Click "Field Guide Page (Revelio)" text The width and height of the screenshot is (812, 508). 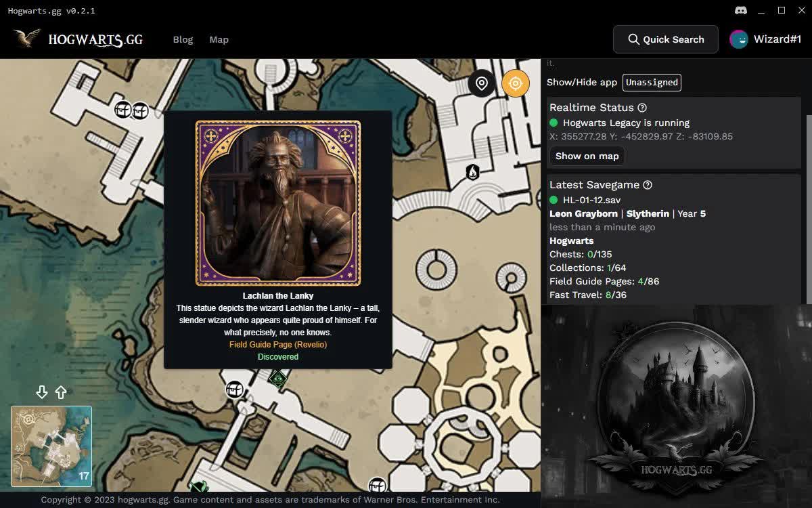click(x=278, y=345)
